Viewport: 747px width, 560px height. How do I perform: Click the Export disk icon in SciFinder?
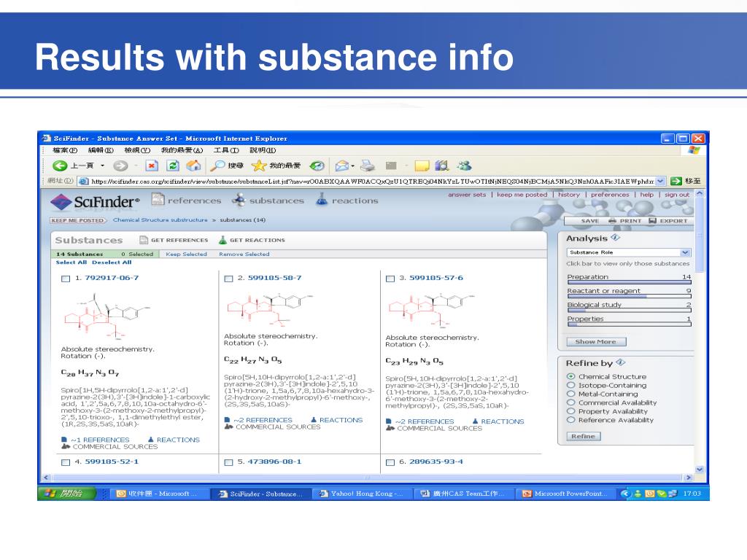(x=653, y=221)
